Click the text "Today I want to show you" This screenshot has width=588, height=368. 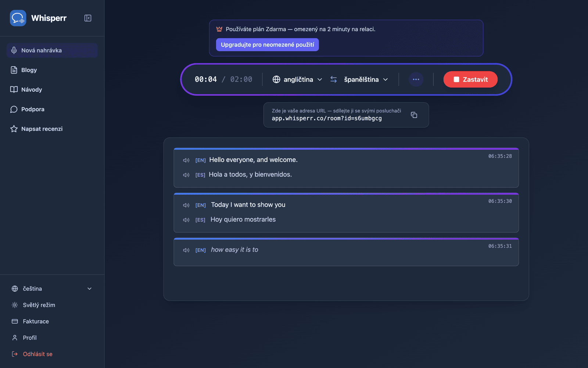pyautogui.click(x=248, y=205)
